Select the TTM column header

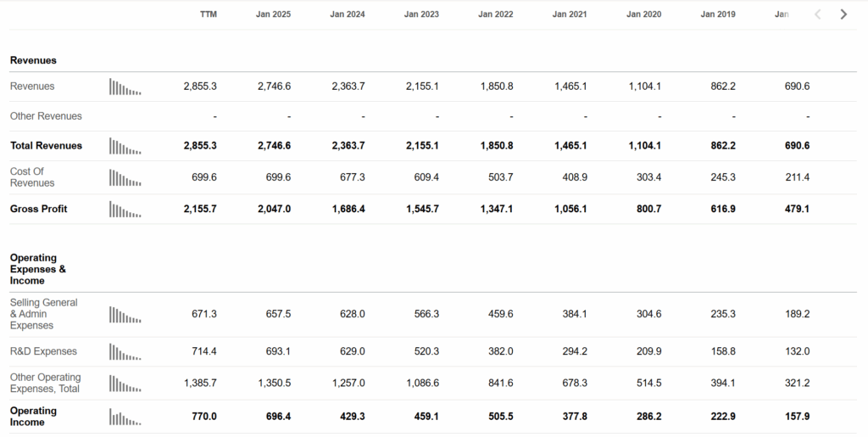(x=209, y=14)
